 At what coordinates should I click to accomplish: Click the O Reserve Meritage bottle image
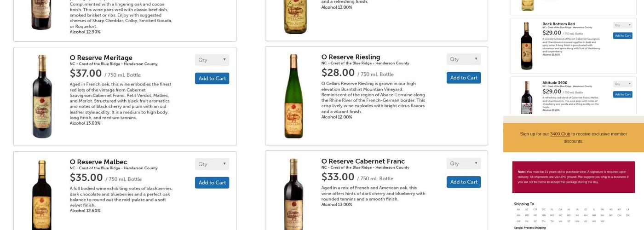[42, 96]
